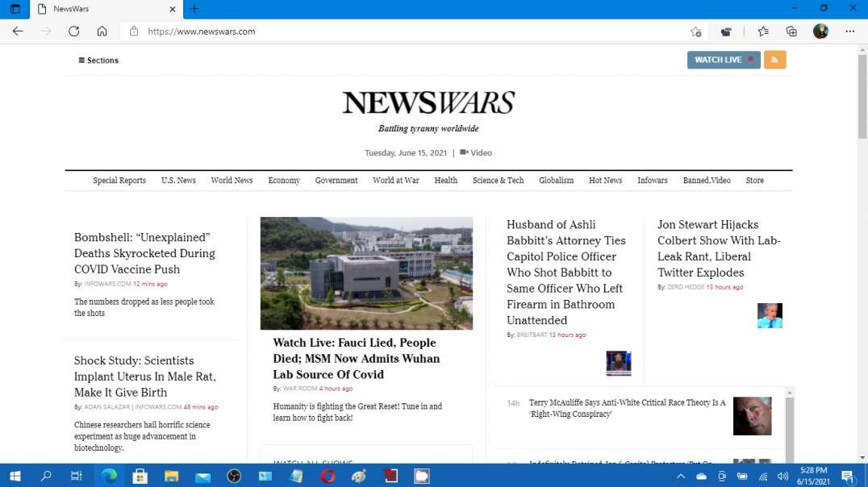The width and height of the screenshot is (868, 487).
Task: Click the NewsWars logo
Action: click(428, 103)
